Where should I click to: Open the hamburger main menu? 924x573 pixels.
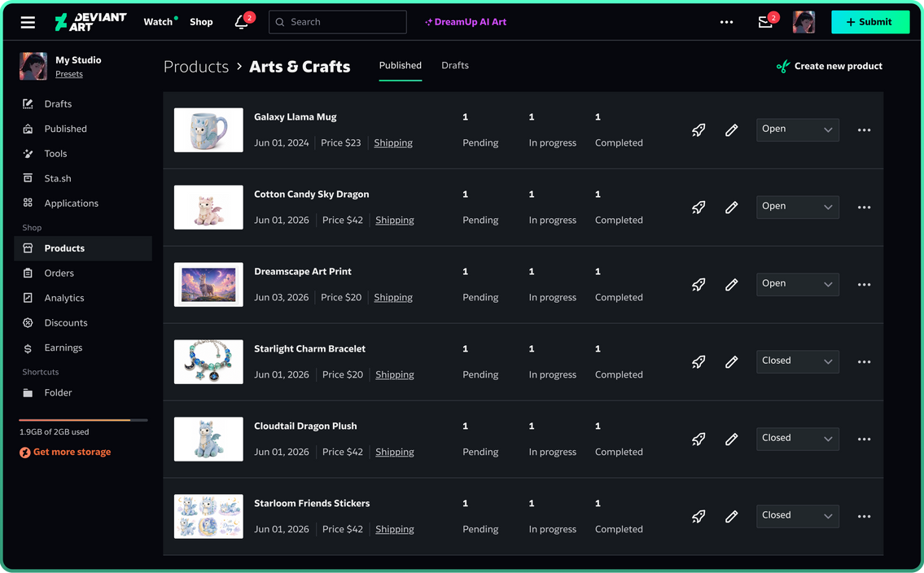28,22
